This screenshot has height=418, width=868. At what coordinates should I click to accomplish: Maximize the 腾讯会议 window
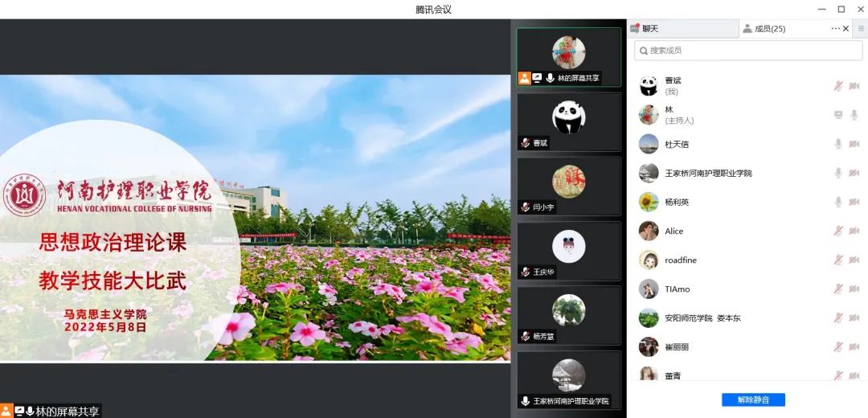(x=841, y=9)
